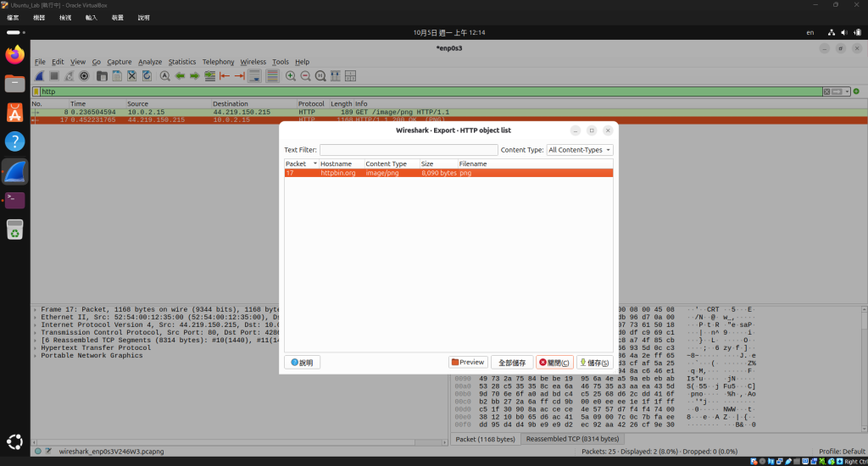
Task: Open Terminal from the Ubuntu dock
Action: pyautogui.click(x=15, y=200)
